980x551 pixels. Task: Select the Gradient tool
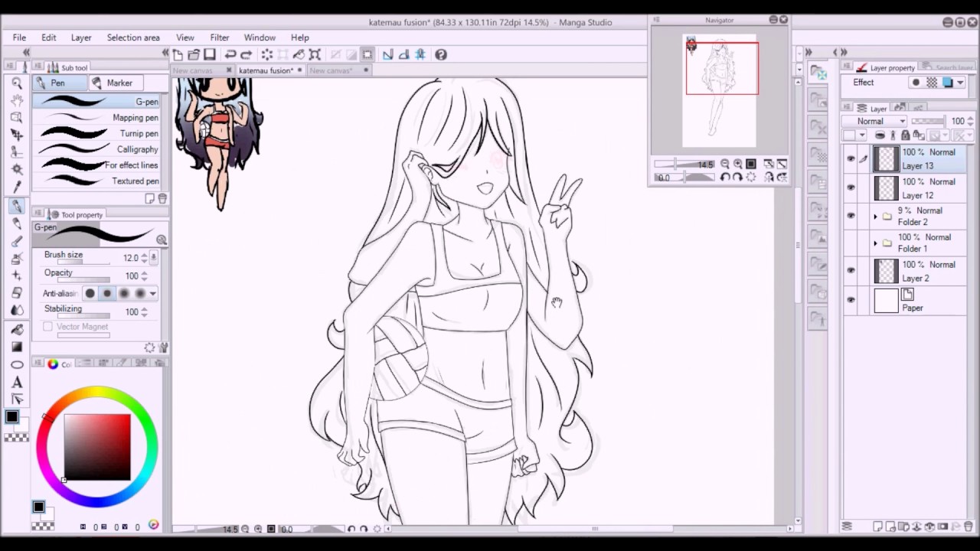point(16,347)
